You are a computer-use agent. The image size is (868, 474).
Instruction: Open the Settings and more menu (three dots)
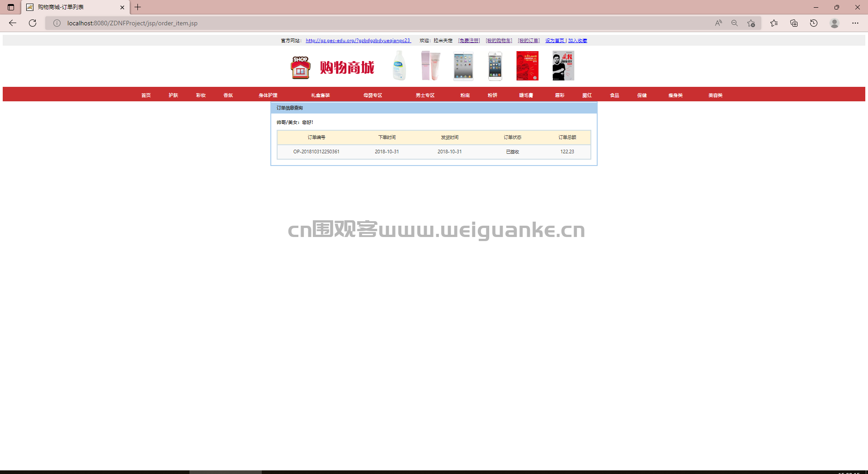(x=855, y=23)
